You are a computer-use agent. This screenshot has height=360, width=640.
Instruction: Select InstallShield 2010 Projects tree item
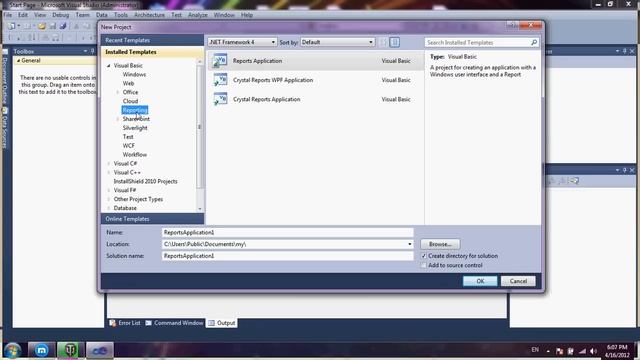coord(145,182)
